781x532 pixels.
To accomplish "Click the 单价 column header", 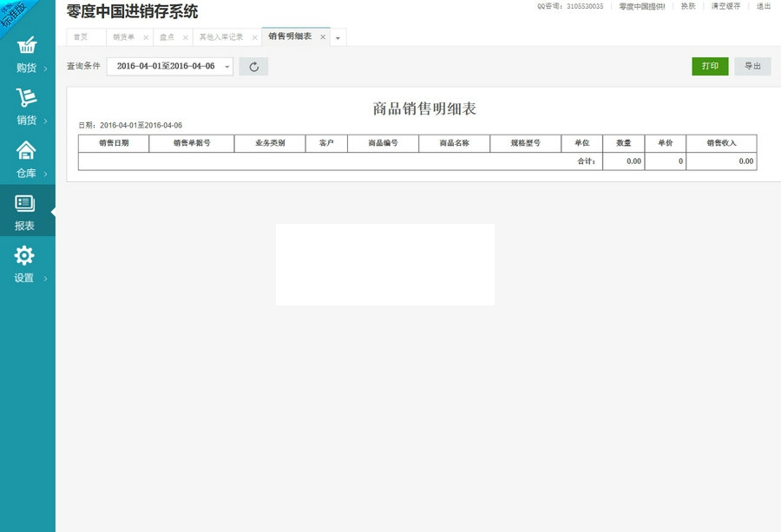I will click(666, 143).
